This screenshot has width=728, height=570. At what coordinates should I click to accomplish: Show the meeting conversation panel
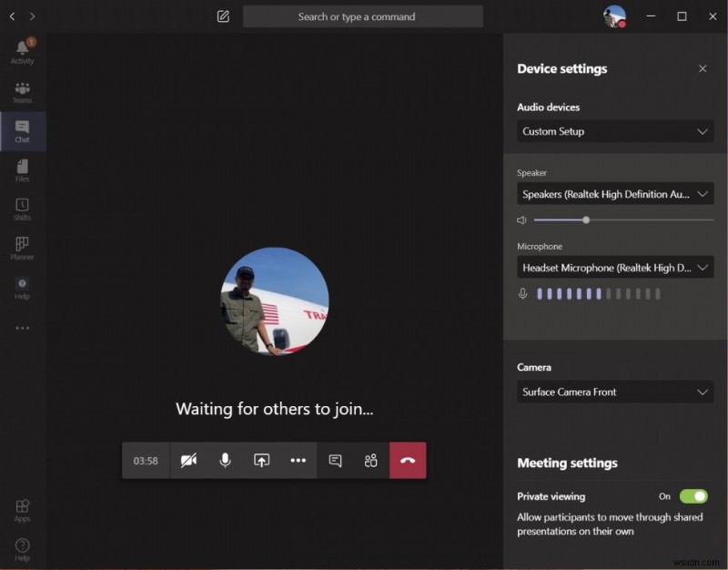click(334, 460)
